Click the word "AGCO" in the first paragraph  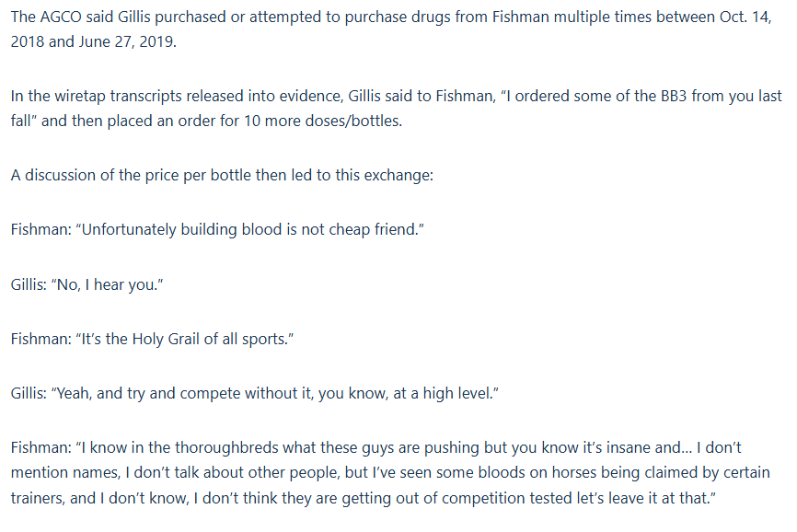[x=63, y=20]
